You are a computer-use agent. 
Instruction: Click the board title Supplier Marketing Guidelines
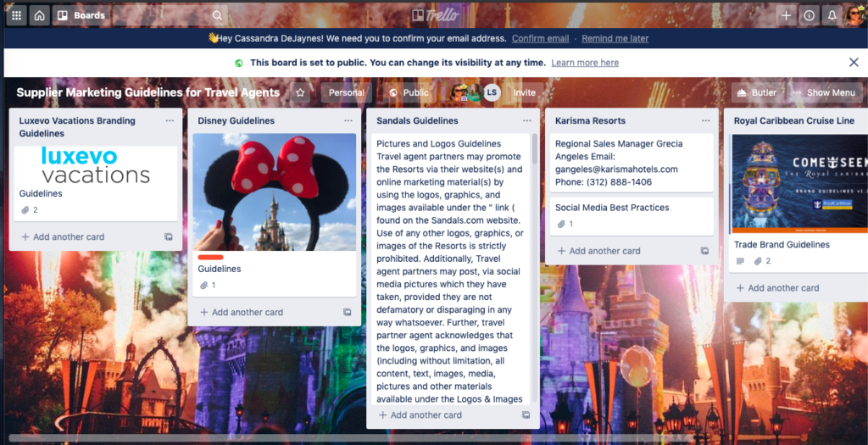[147, 92]
